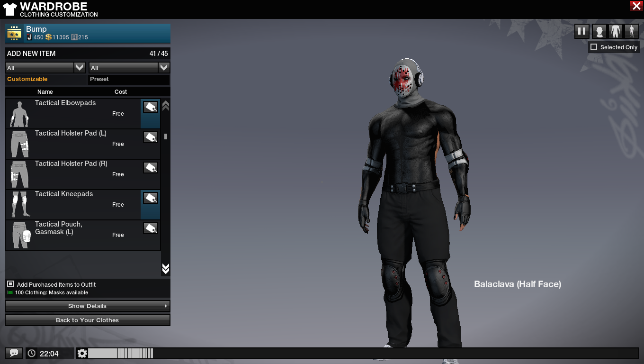Click ADD NEW ITEM heading
The height and width of the screenshot is (364, 644).
pyautogui.click(x=31, y=54)
